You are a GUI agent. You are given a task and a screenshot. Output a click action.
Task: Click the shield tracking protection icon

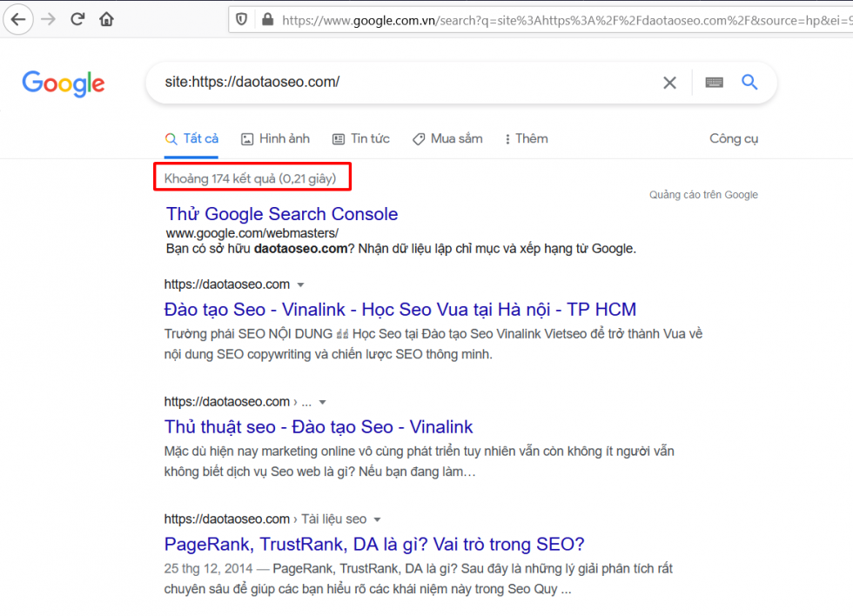[x=242, y=20]
